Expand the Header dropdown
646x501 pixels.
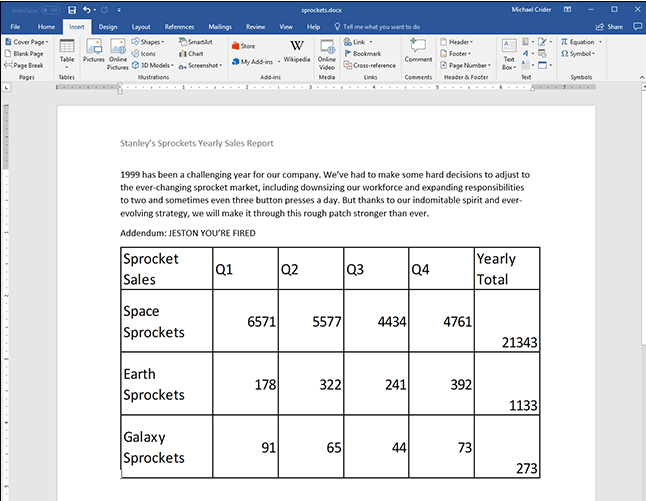pyautogui.click(x=457, y=42)
